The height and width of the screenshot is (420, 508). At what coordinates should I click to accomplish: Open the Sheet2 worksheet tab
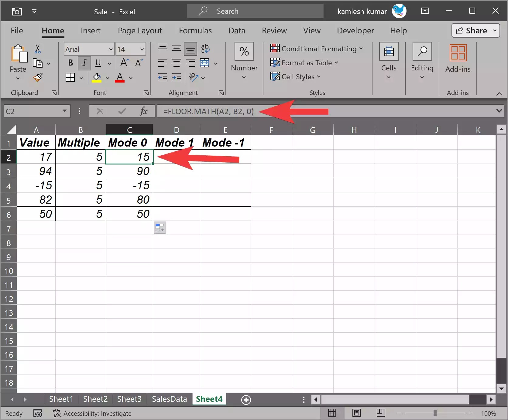click(x=95, y=399)
